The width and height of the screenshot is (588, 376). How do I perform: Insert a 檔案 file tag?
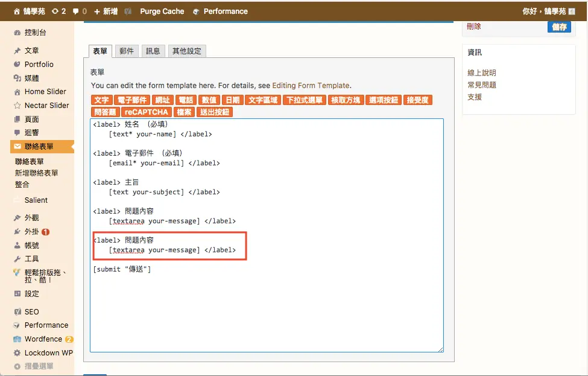(x=184, y=112)
